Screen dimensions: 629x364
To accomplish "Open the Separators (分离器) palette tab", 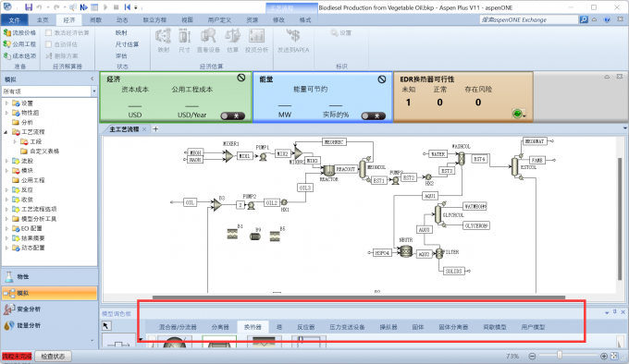I will (220, 327).
